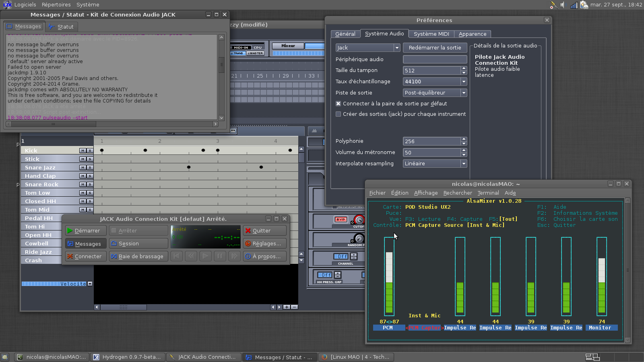Click the volume icon in system tray
644x362 pixels.
click(x=563, y=5)
